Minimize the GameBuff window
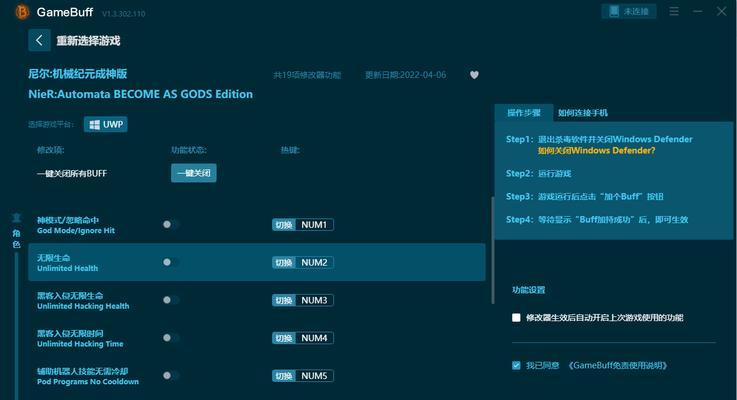Viewport: 737px width, 400px height. [x=698, y=11]
